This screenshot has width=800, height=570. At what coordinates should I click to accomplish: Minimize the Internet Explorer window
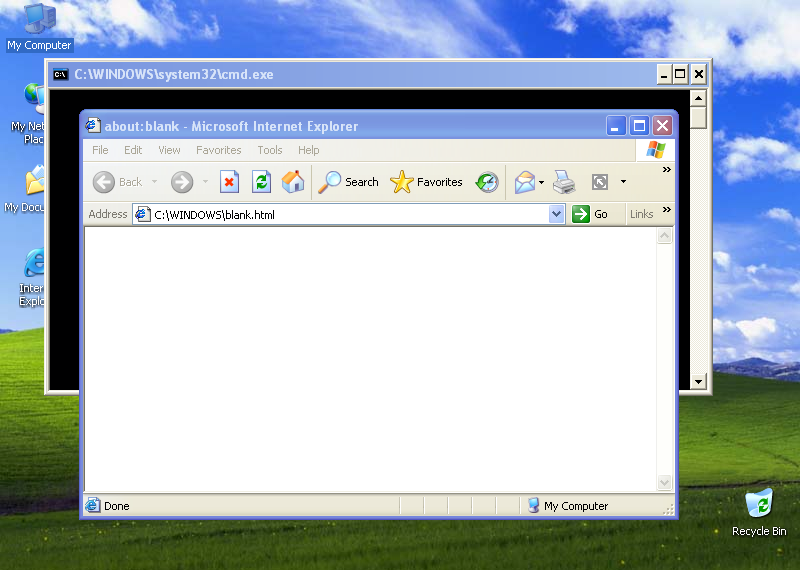click(615, 126)
